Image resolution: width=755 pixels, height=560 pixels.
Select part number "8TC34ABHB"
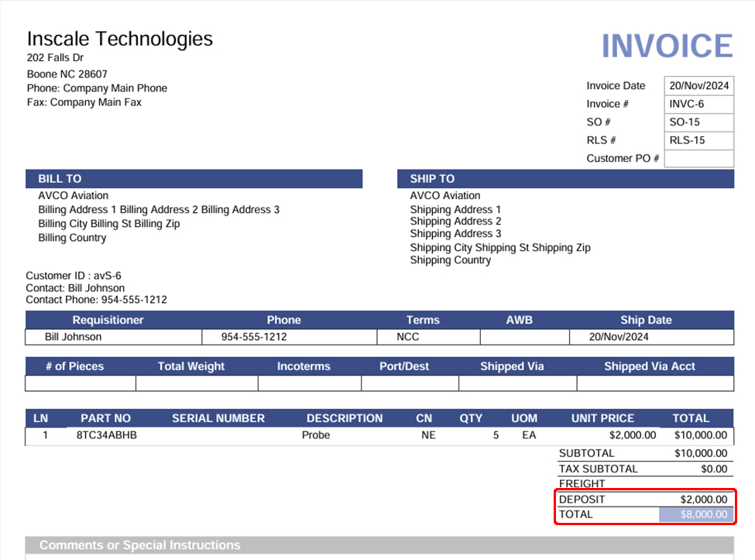click(106, 435)
